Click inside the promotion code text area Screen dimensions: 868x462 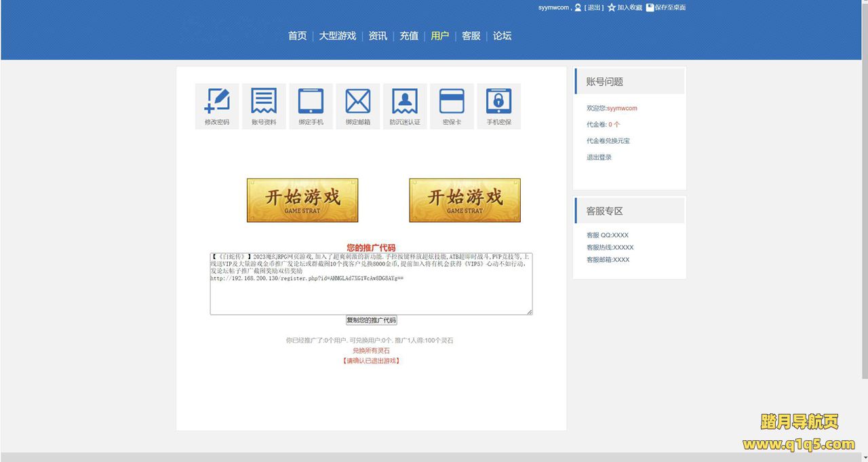tap(370, 295)
